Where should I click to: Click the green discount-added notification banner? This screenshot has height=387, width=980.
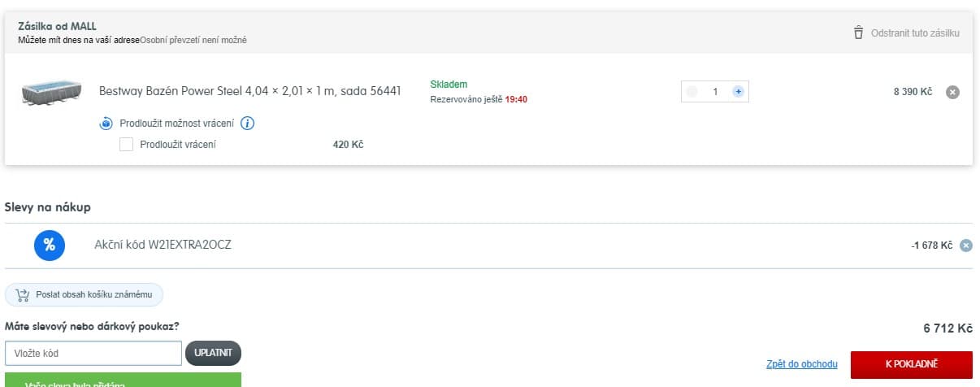click(x=123, y=380)
